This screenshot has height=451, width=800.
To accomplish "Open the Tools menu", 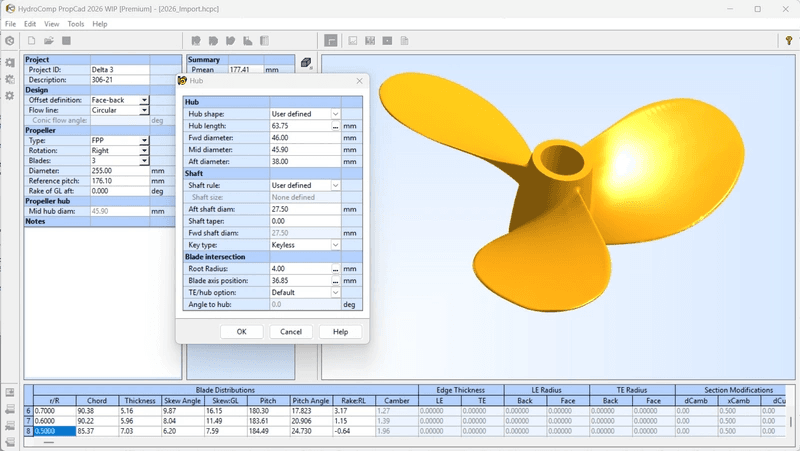I will point(76,24).
